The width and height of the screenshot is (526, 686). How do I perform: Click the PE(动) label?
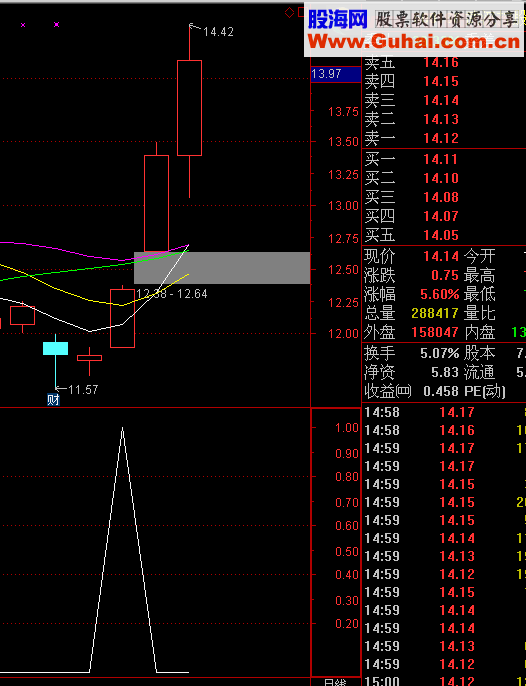coord(485,391)
